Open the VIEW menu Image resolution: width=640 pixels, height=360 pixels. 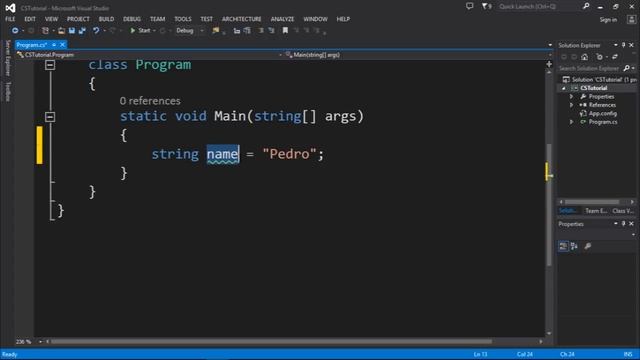(51, 19)
